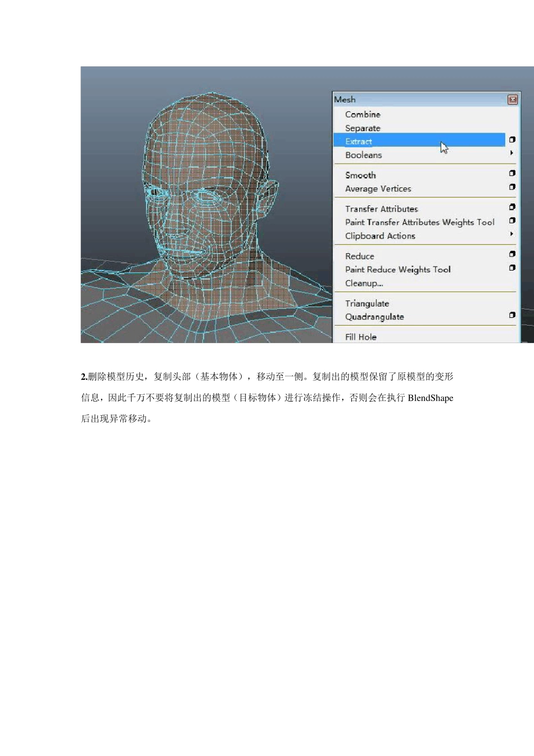Screen dimensions: 534x756
Task: Select the highlighted Extract menu entry
Action: [419, 141]
